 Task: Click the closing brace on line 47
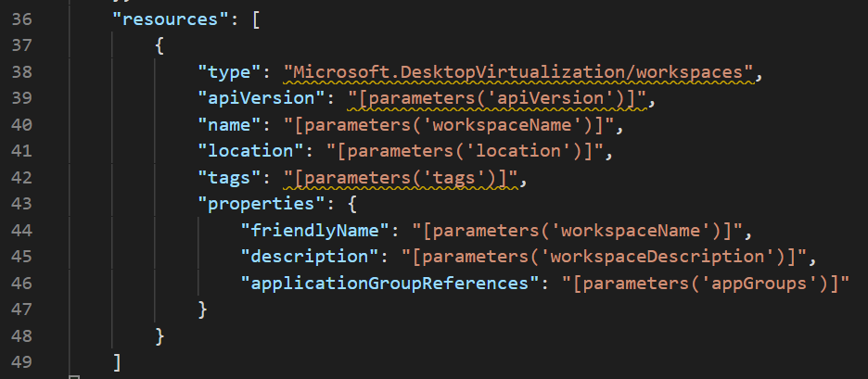[202, 310]
